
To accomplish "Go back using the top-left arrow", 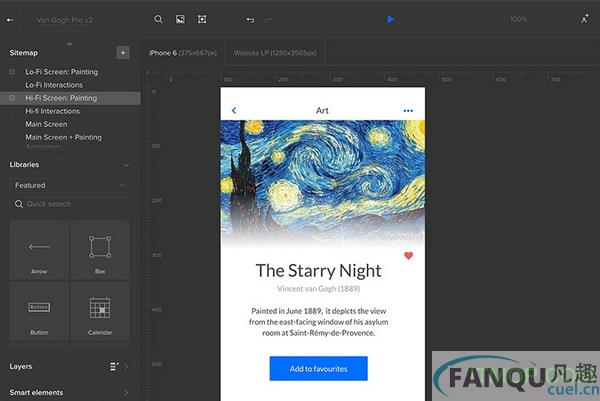I will point(10,20).
